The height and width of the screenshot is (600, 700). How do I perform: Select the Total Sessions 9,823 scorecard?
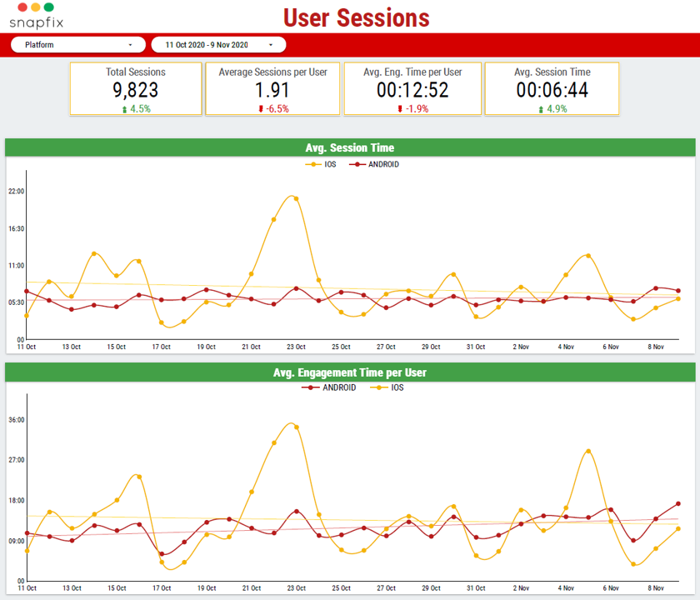[x=136, y=89]
